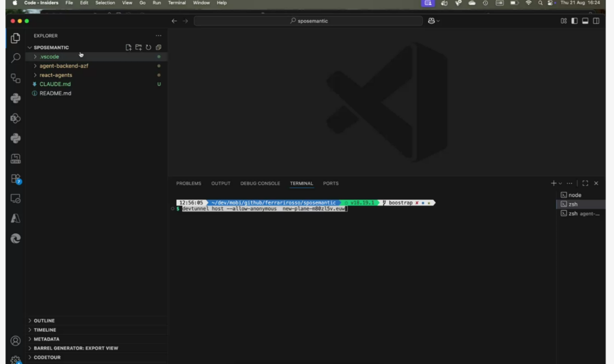The width and height of the screenshot is (614, 364).
Task: Open the Copilot chat menu icon
Action: tap(434, 21)
